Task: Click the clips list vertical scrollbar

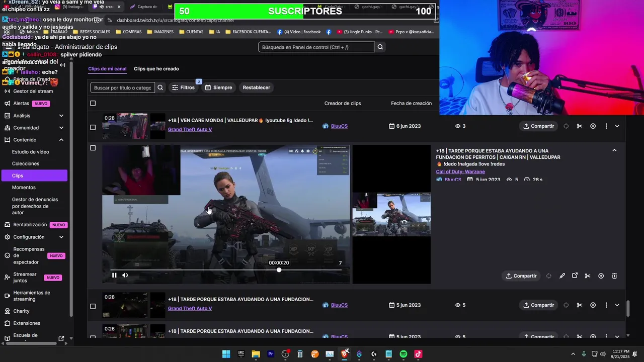Action: [628, 309]
